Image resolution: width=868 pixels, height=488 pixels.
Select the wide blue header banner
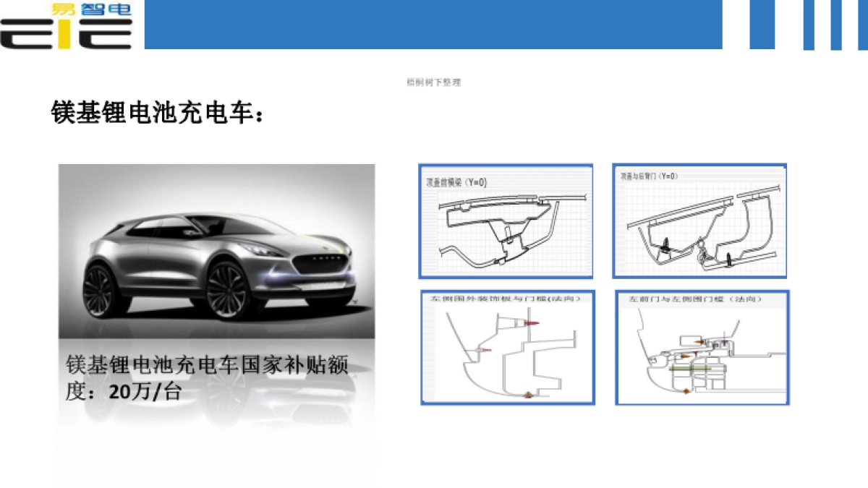[x=433, y=25]
